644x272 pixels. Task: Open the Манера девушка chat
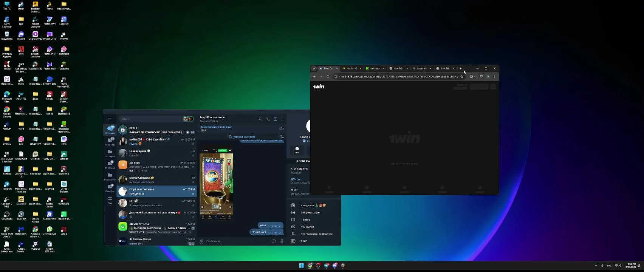coord(157,180)
